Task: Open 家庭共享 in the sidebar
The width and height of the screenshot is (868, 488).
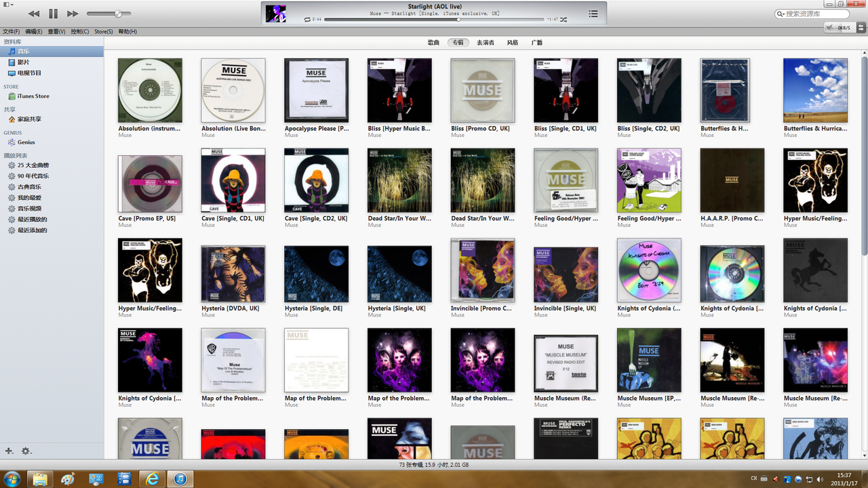Action: point(52,119)
